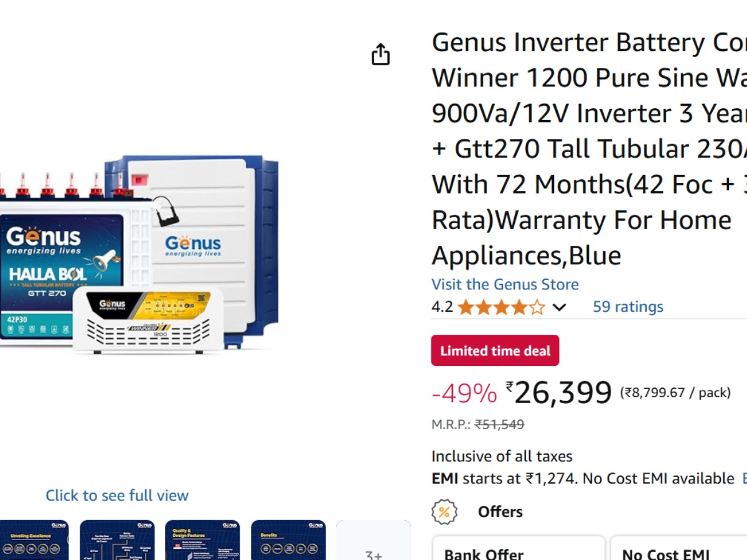Open the 3+ more images thumbnail
Screen dimensions: 747x560
[374, 541]
